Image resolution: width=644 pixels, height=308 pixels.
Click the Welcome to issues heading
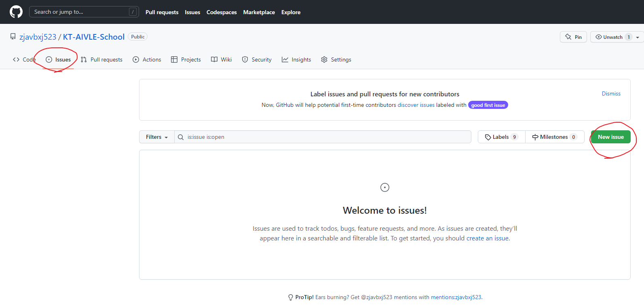point(385,210)
